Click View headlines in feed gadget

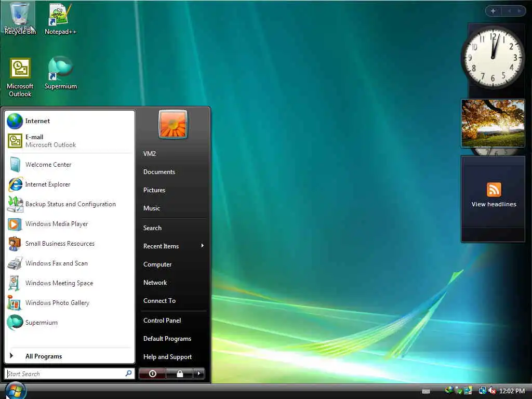494,204
